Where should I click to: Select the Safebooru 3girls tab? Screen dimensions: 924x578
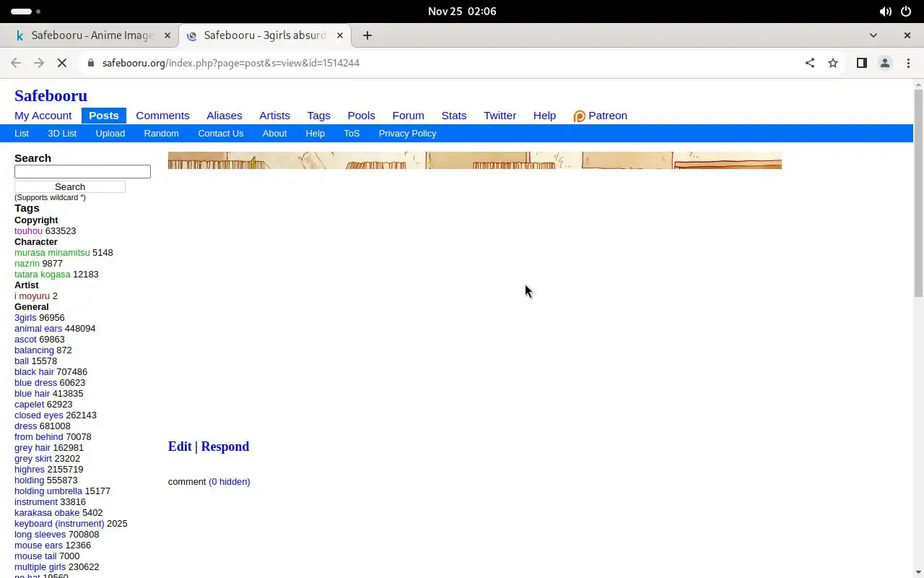[x=265, y=35]
